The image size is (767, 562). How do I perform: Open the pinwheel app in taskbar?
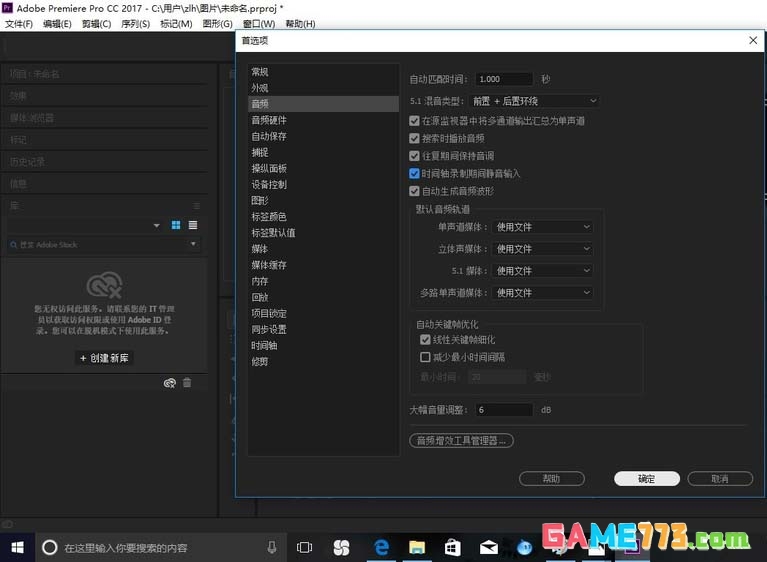341,547
